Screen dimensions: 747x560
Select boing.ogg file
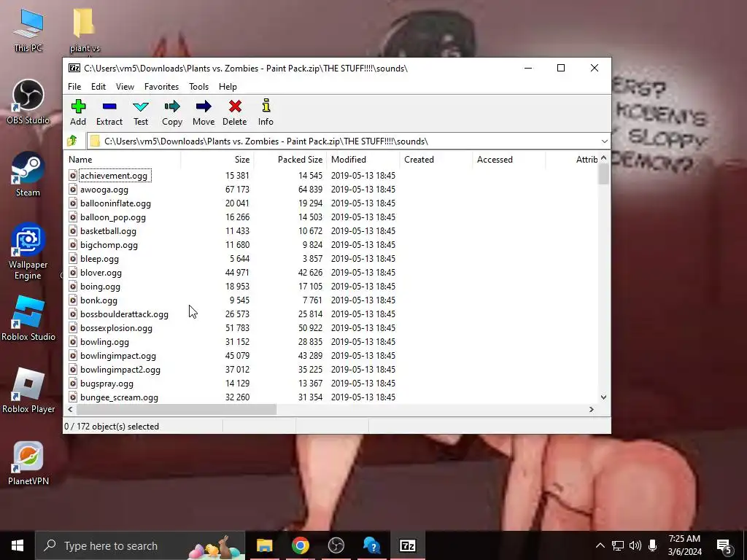point(100,286)
